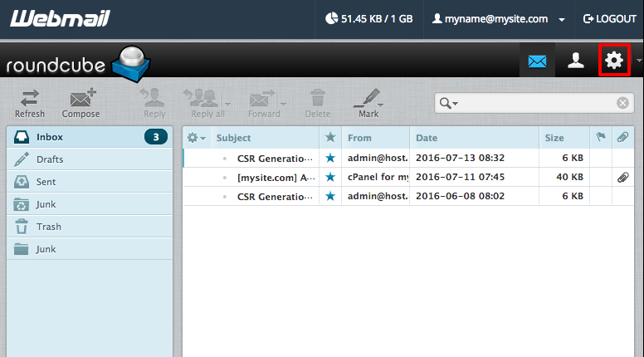The image size is (644, 357).
Task: Open the Address Book contacts icon
Action: click(x=575, y=61)
